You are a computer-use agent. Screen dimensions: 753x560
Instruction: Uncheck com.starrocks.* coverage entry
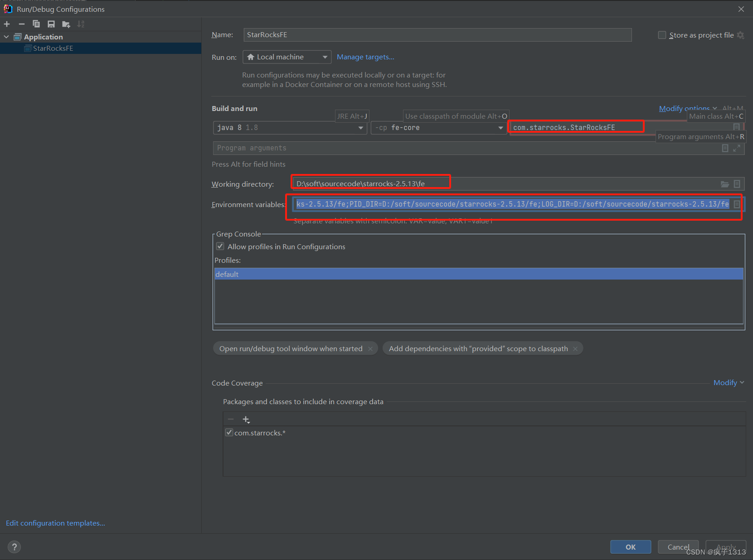229,432
